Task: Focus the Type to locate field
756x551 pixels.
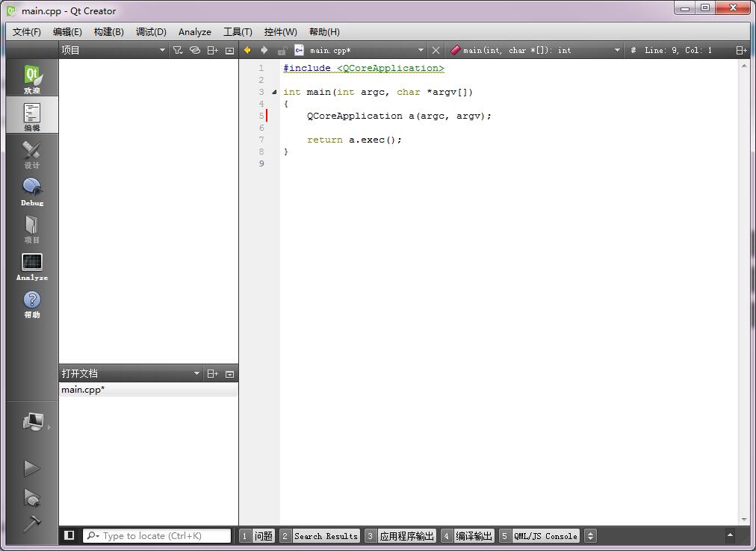Action: (157, 535)
